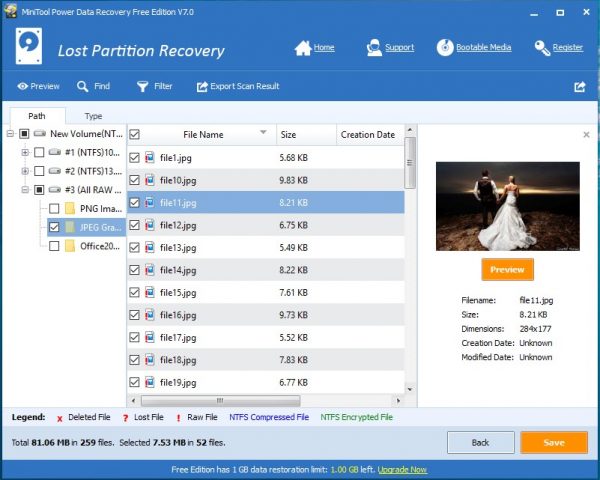Open the Upgrade Now link
Viewport: 600px width, 480px height.
point(402,470)
